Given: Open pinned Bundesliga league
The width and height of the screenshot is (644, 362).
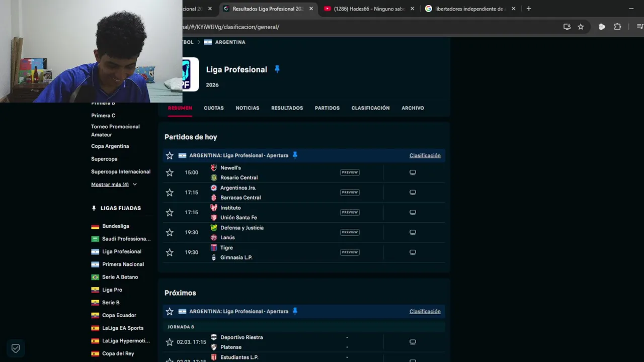Looking at the screenshot, I should [x=115, y=226].
